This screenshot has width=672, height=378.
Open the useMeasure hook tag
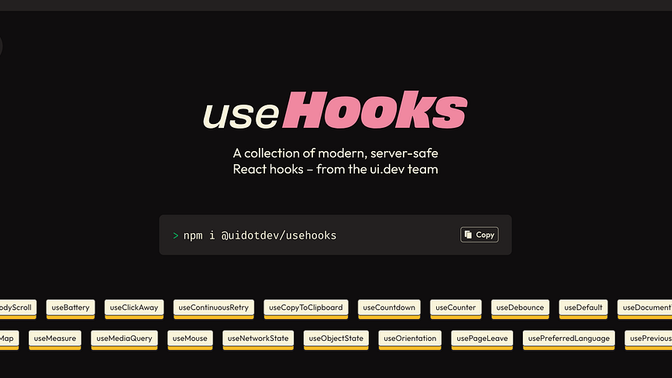(55, 339)
